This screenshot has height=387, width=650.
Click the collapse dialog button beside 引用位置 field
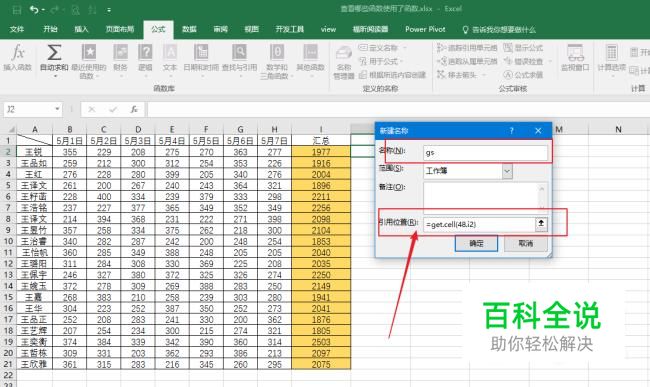tap(541, 224)
